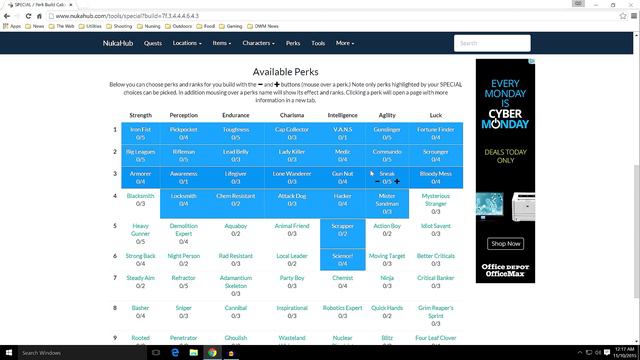640x360 pixels.
Task: Click the browser home icon
Action: point(39,16)
